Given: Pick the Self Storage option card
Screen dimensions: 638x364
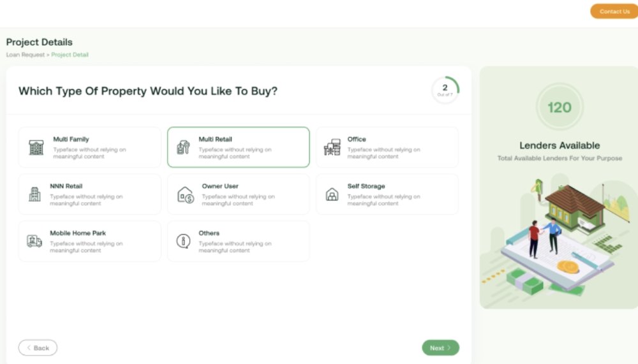Looking at the screenshot, I should [x=387, y=194].
